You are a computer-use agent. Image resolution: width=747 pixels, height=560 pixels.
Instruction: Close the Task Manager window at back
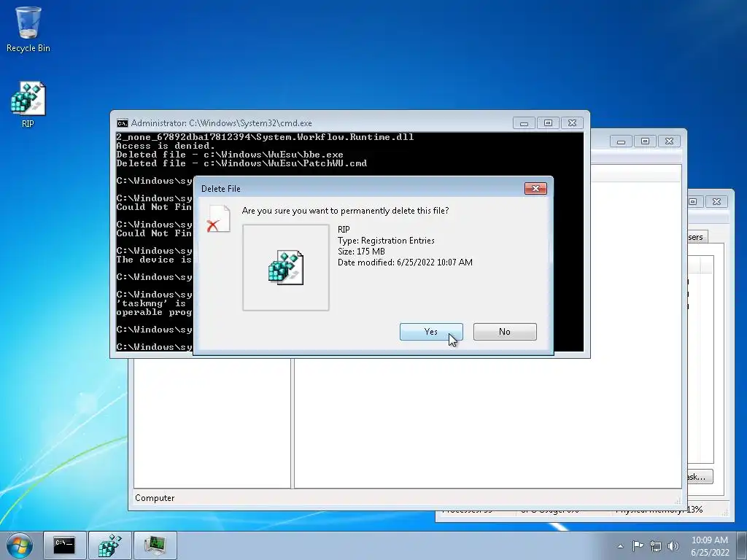tap(716, 201)
